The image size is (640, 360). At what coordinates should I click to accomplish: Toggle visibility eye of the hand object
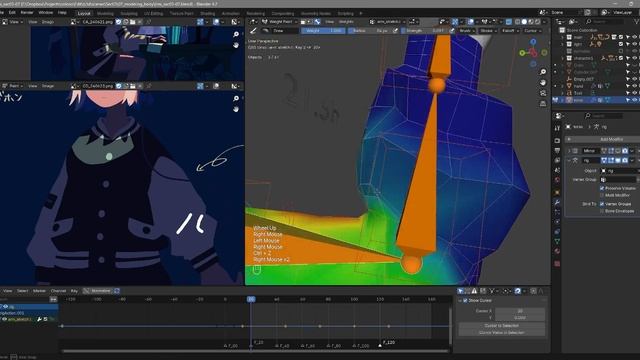click(635, 86)
